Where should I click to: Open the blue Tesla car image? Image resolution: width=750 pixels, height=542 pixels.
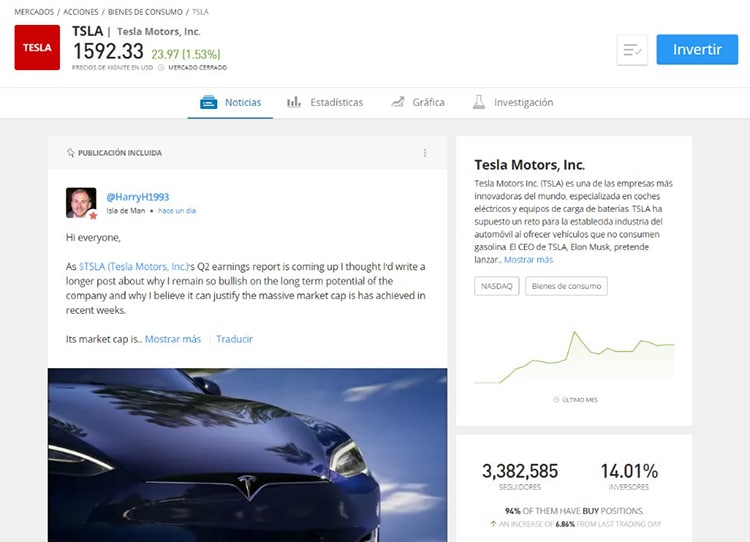[247, 455]
